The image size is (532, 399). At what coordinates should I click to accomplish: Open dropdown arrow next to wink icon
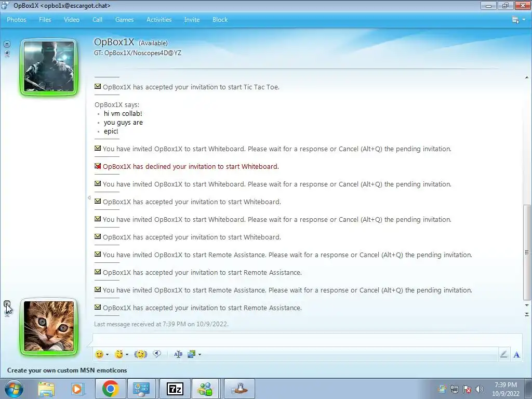(127, 354)
